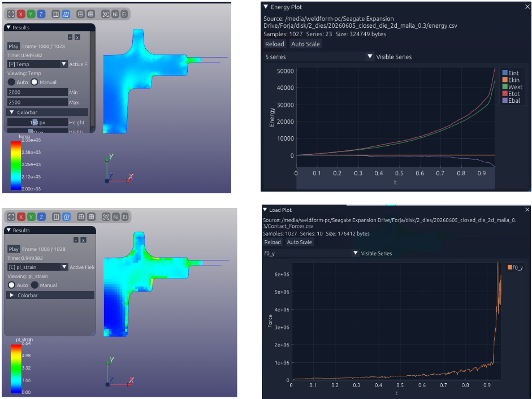Collapse Colorbar section in Temp panel
This screenshot has width=532, height=399.
click(x=47, y=112)
